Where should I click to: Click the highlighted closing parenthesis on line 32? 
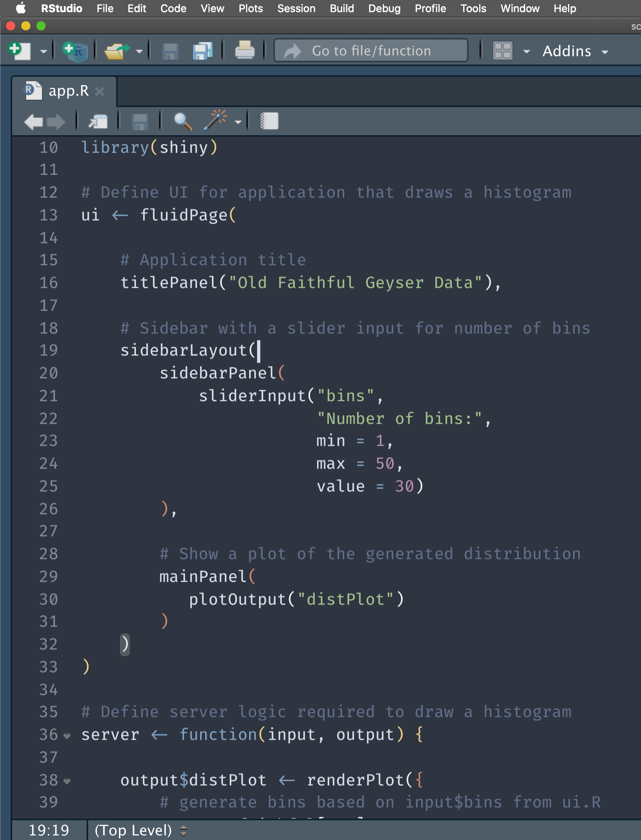point(125,645)
